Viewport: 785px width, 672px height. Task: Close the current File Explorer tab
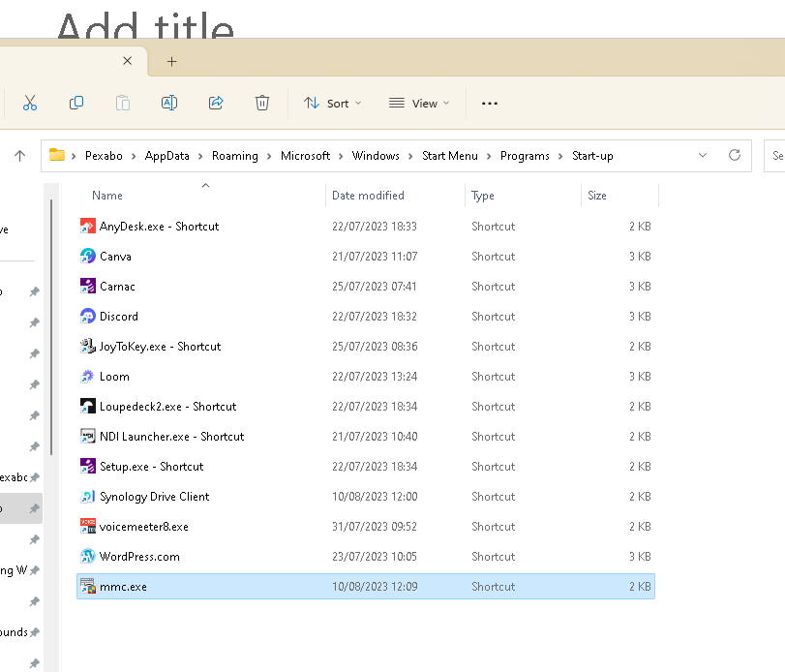127,61
